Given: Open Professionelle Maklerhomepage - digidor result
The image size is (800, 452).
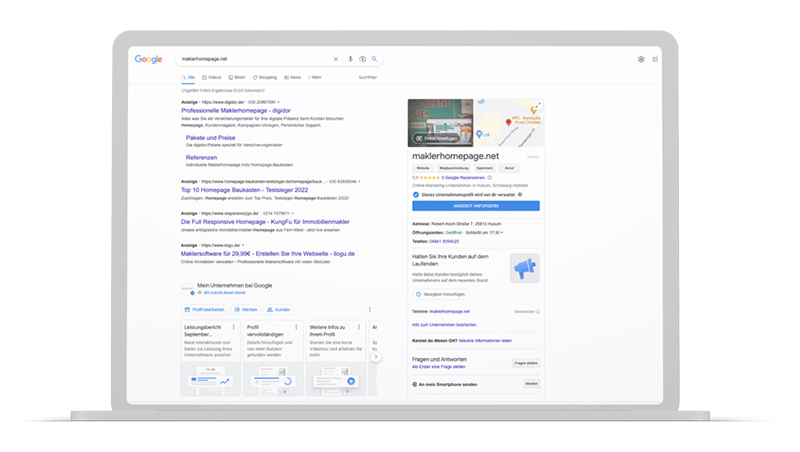Looking at the screenshot, I should click(x=236, y=110).
